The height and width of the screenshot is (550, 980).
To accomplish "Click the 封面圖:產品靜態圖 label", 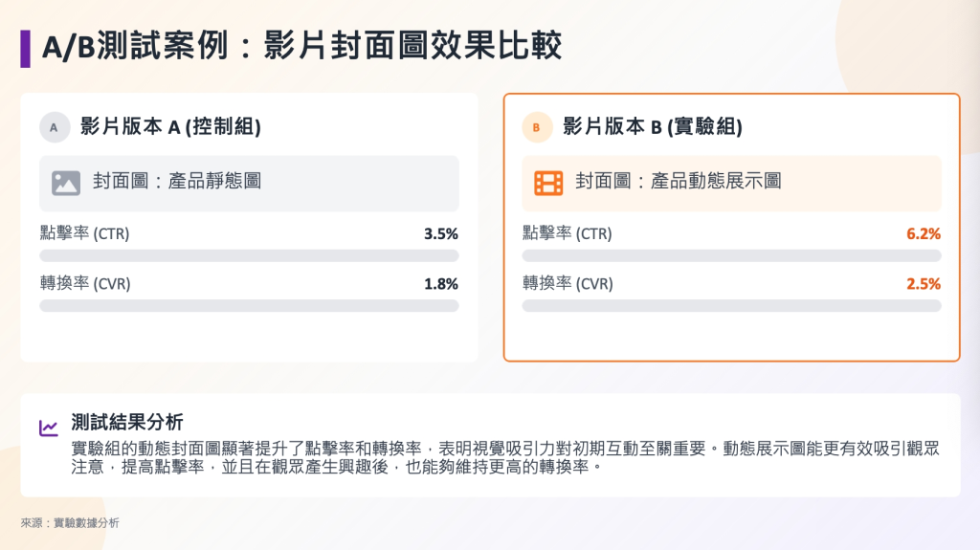I will coord(177,181).
